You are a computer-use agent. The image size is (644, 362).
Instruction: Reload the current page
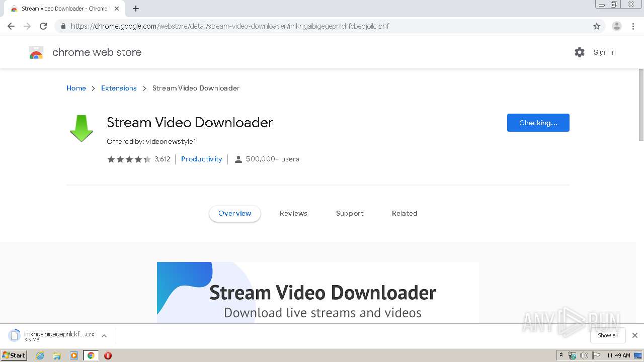tap(43, 26)
